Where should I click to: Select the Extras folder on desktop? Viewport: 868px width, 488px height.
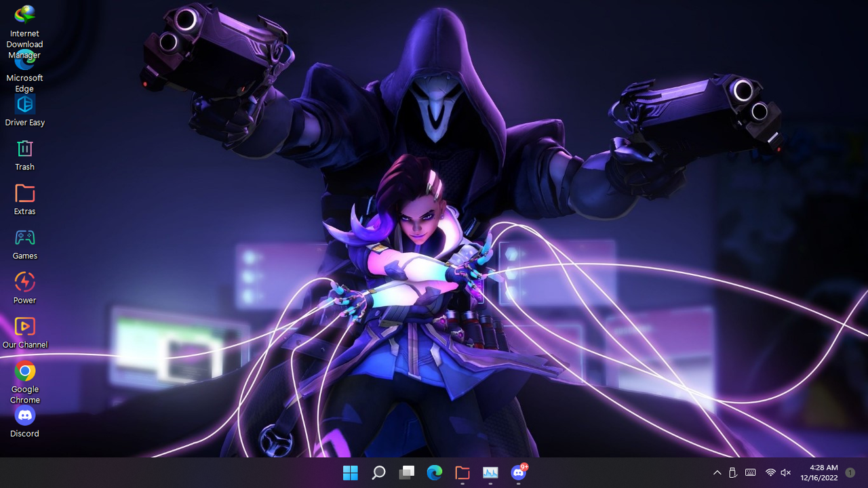pyautogui.click(x=24, y=200)
